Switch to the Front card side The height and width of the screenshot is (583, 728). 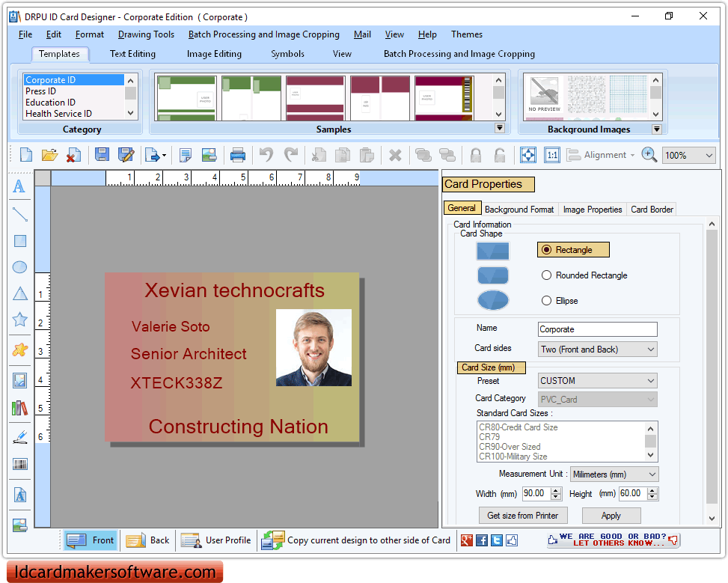pyautogui.click(x=91, y=540)
